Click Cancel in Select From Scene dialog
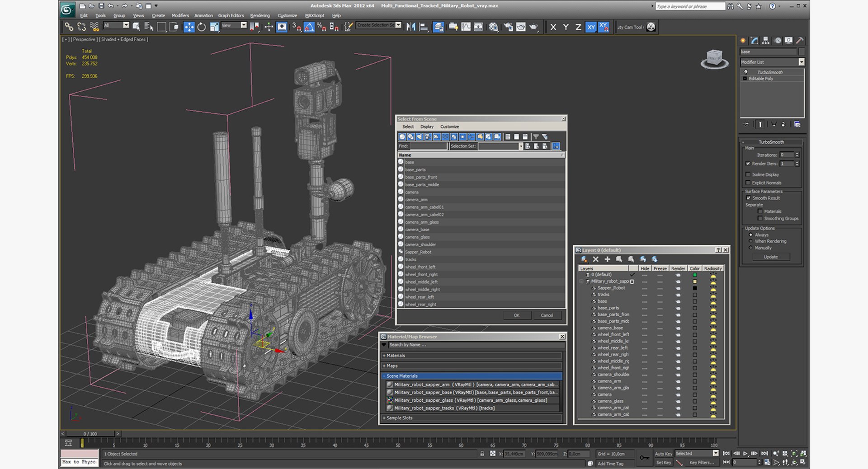 [x=547, y=315]
